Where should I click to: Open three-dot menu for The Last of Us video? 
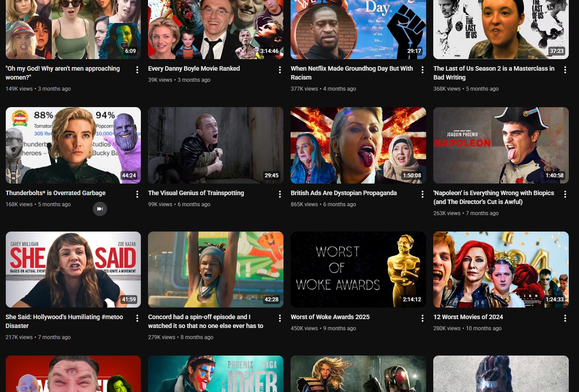pyautogui.click(x=565, y=70)
